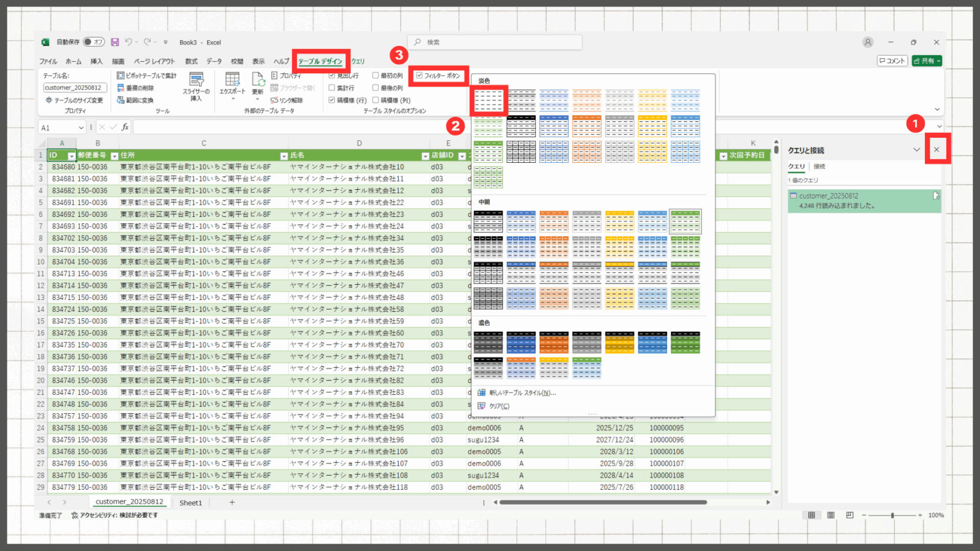This screenshot has width=980, height=551.
Task: Open the ID column filter dropdown
Action: [71, 156]
